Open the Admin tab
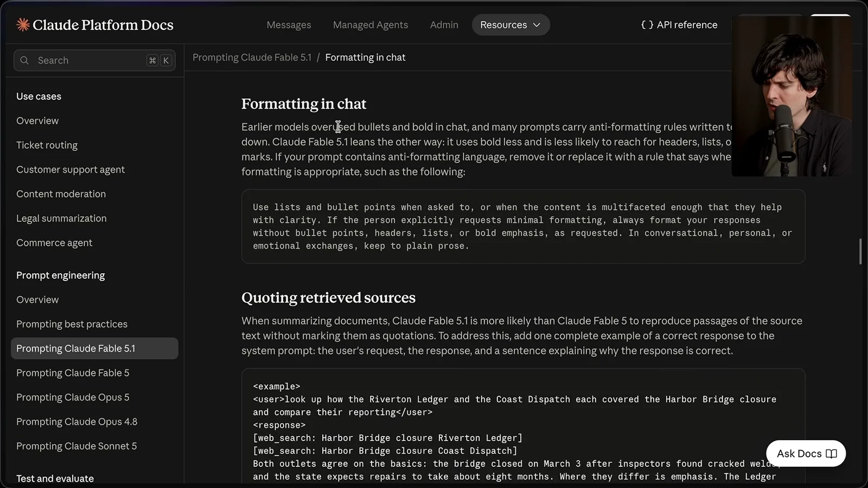Image resolution: width=868 pixels, height=488 pixels. click(444, 25)
